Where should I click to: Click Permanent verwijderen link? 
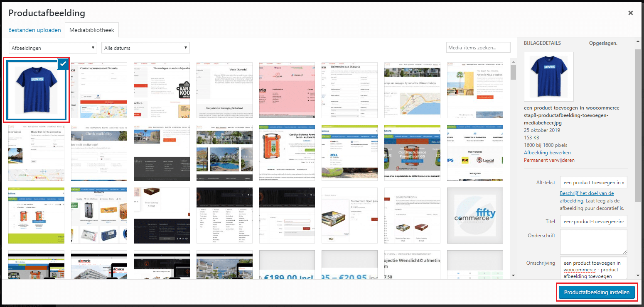pyautogui.click(x=549, y=160)
